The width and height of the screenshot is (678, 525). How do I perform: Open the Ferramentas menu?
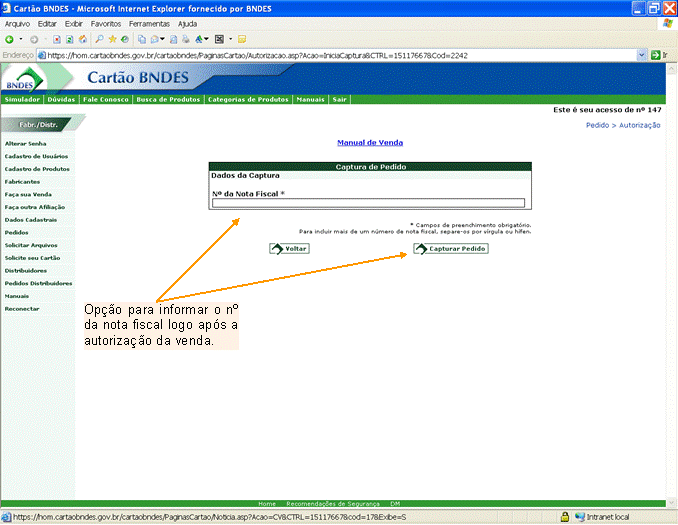(149, 24)
